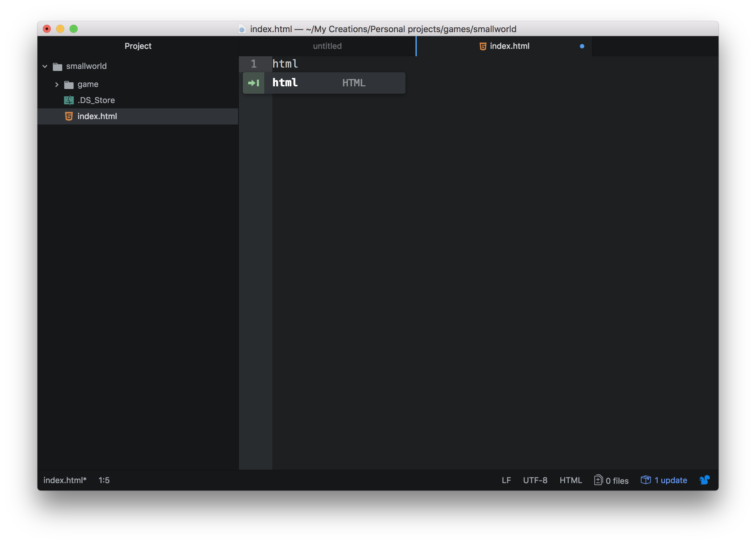Click the blue squirrel icon in status bar

[x=704, y=480]
